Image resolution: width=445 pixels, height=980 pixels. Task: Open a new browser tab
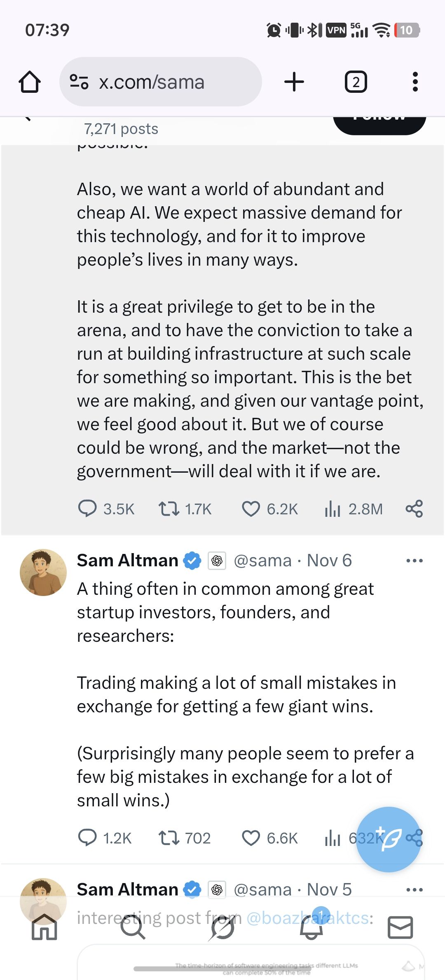coord(294,82)
